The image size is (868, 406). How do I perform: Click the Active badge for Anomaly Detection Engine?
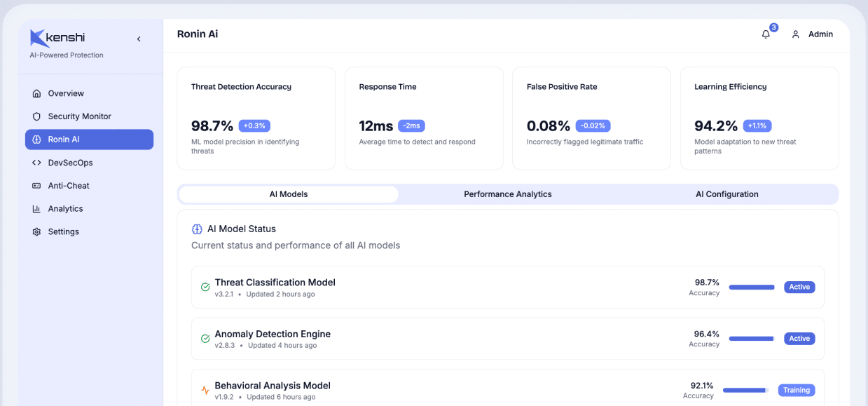point(799,339)
